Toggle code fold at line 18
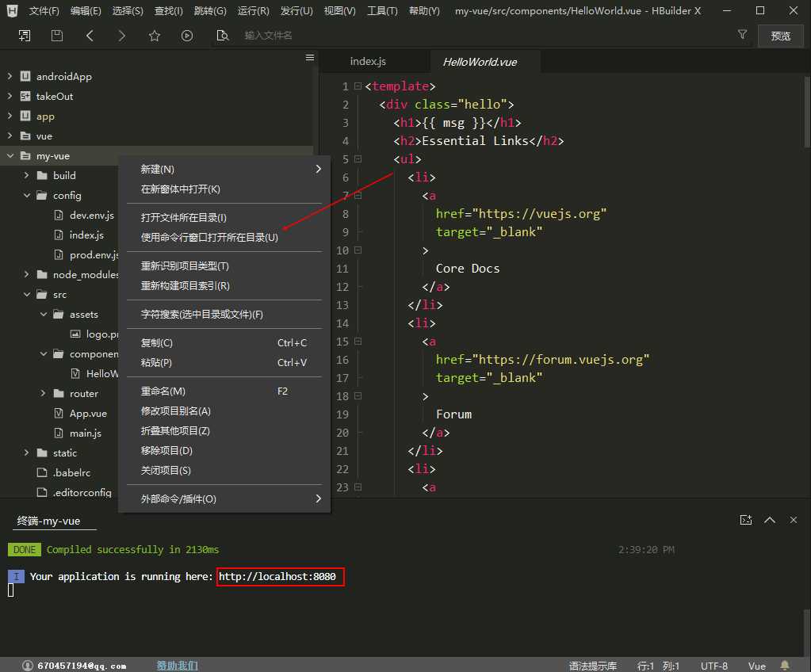 click(x=358, y=396)
